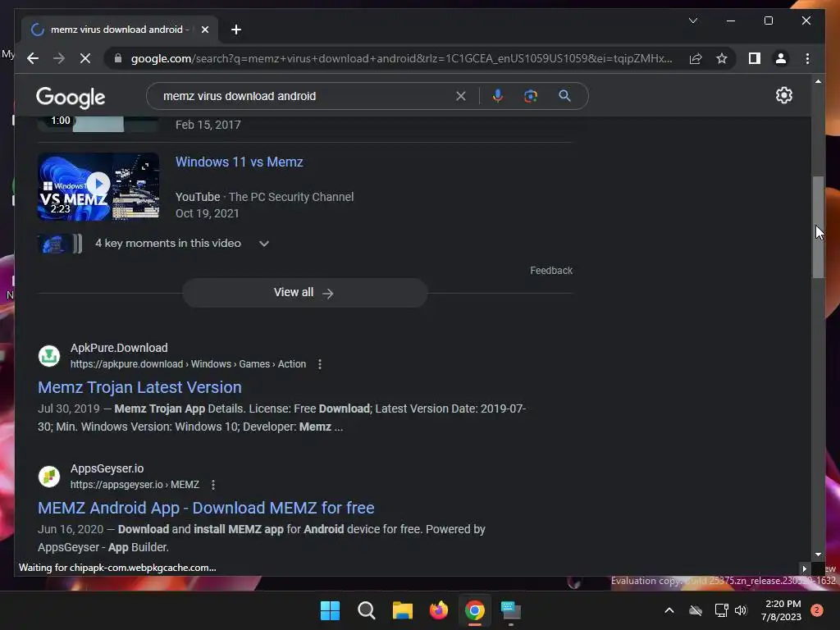The image size is (840, 630).
Task: Open Windows taskbar search
Action: (x=367, y=610)
